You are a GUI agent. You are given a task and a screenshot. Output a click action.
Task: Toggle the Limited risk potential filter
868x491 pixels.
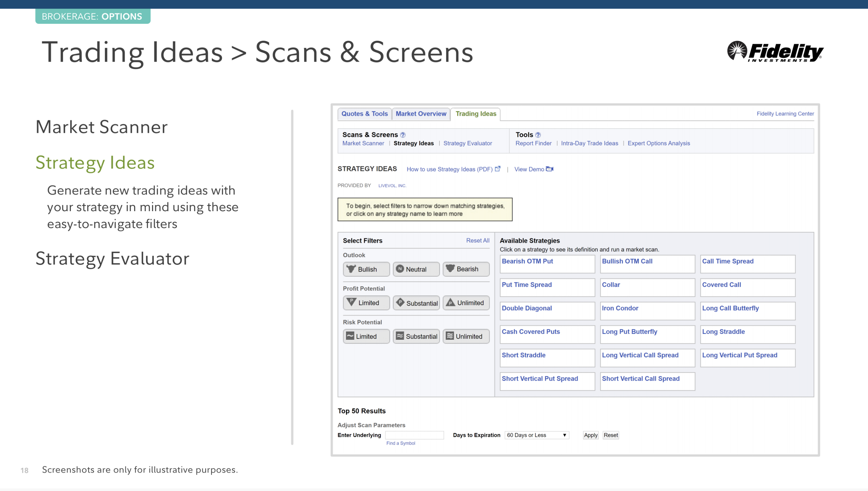point(366,336)
